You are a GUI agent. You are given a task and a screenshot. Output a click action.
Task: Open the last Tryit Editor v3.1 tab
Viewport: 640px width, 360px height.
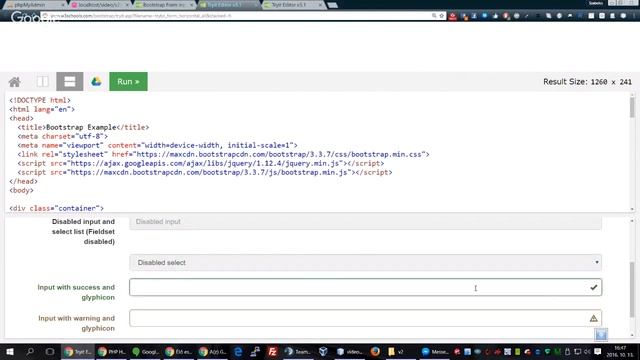[x=293, y=5]
